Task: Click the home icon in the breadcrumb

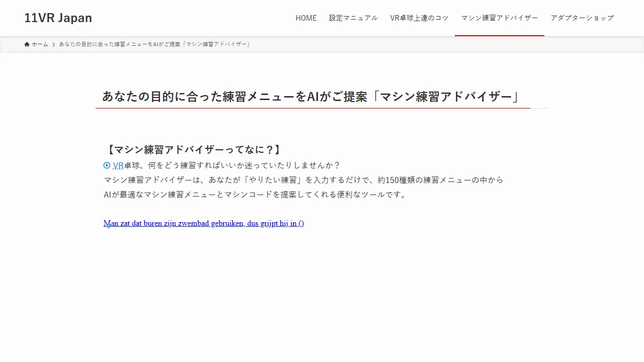Action: [27, 44]
